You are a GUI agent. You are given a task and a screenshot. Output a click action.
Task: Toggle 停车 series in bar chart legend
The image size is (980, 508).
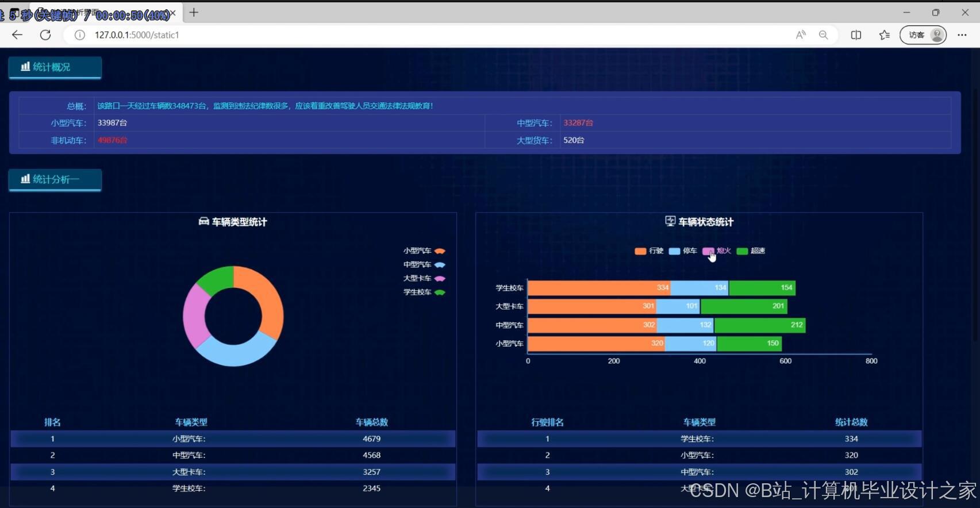683,251
